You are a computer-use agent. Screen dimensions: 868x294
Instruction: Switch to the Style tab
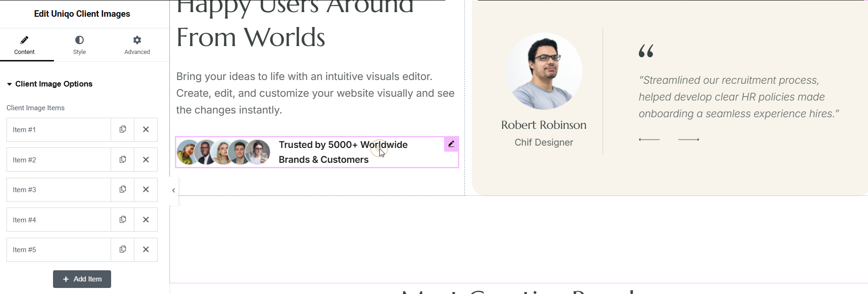(x=80, y=45)
